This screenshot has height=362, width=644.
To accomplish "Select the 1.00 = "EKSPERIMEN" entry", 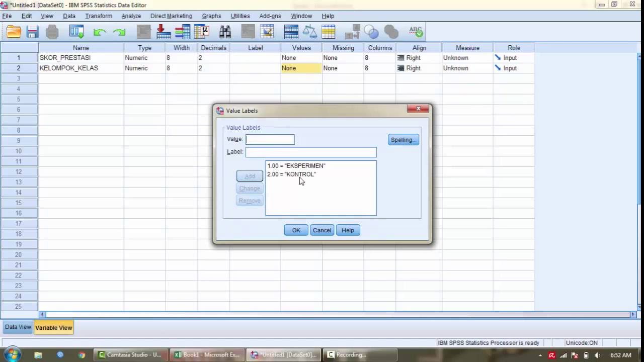I will pos(296,165).
